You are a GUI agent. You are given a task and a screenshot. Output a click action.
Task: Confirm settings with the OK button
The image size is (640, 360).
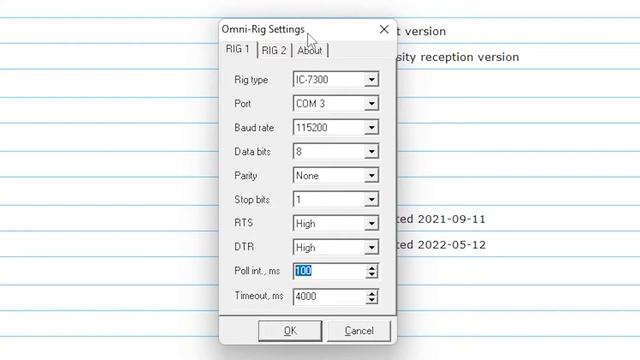pyautogui.click(x=290, y=331)
